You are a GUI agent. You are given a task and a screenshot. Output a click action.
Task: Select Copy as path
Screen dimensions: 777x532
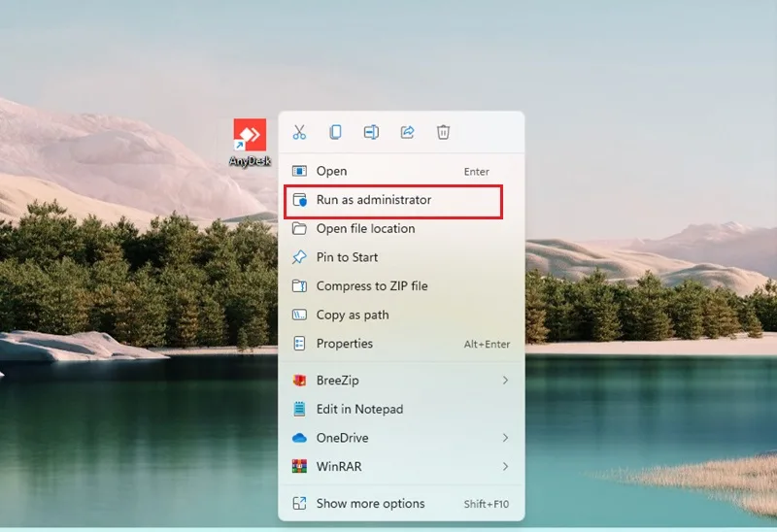coord(401,316)
